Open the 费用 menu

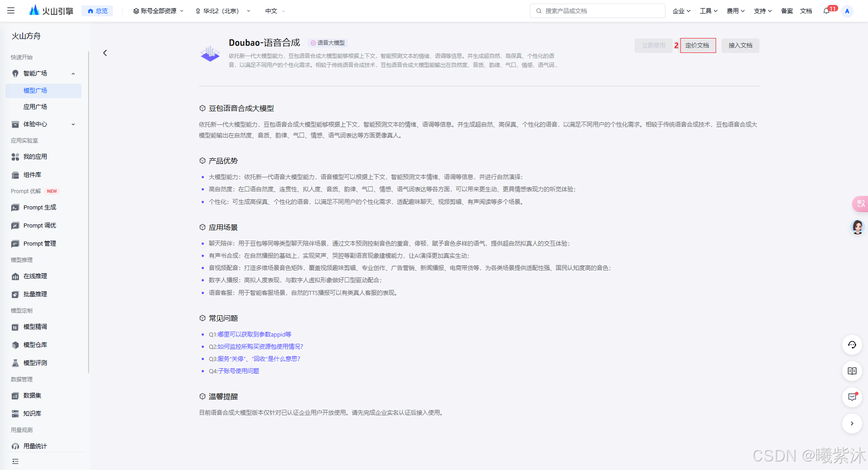(736, 11)
